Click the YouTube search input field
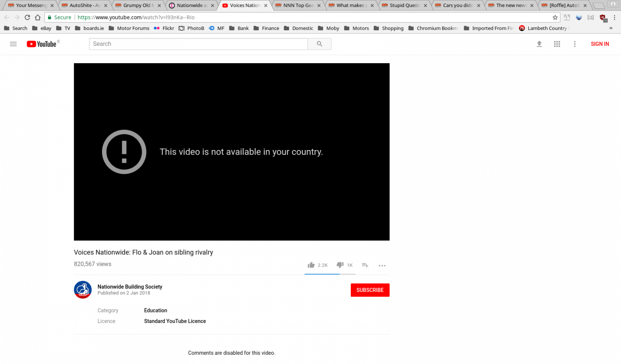This screenshot has height=364, width=621. click(x=198, y=44)
